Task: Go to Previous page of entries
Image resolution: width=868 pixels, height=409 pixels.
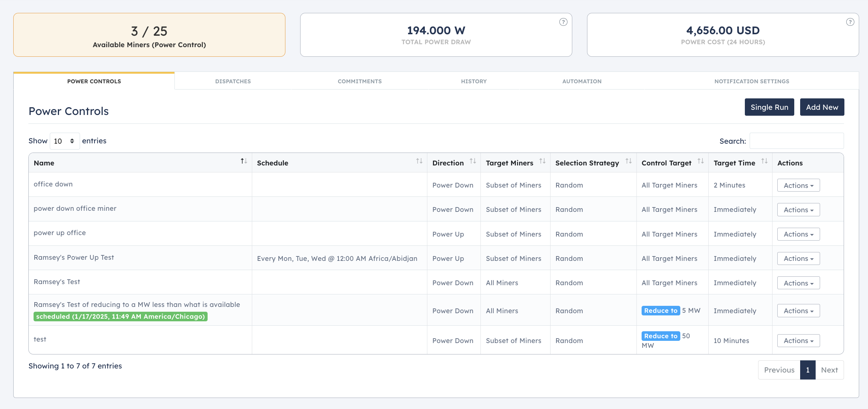Action: pyautogui.click(x=779, y=370)
